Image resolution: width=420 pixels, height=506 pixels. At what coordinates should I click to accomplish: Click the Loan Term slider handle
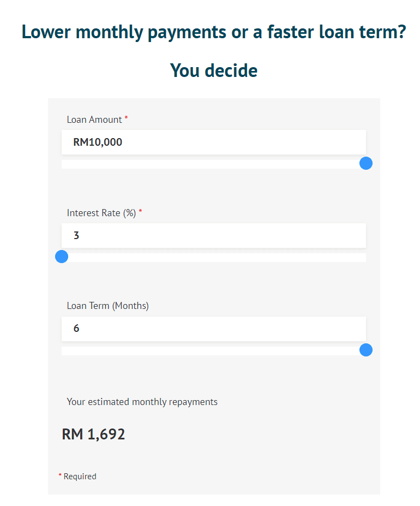pos(366,350)
